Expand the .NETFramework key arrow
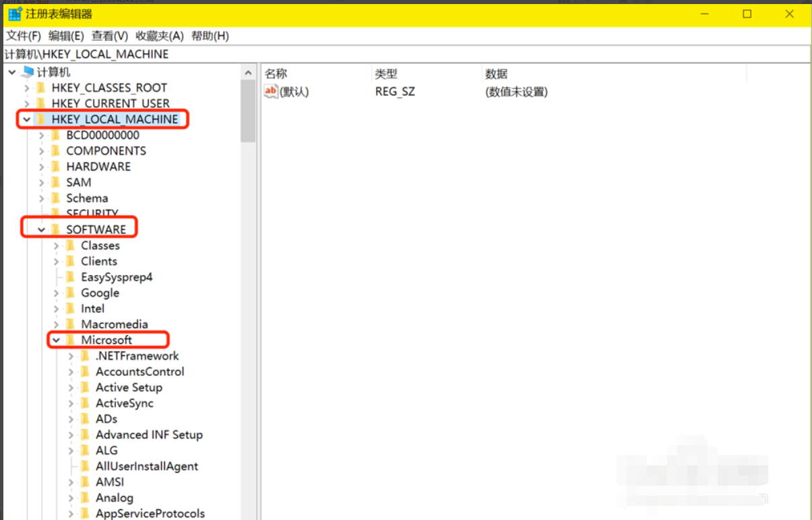Screen dimensions: 812x520 [71, 356]
